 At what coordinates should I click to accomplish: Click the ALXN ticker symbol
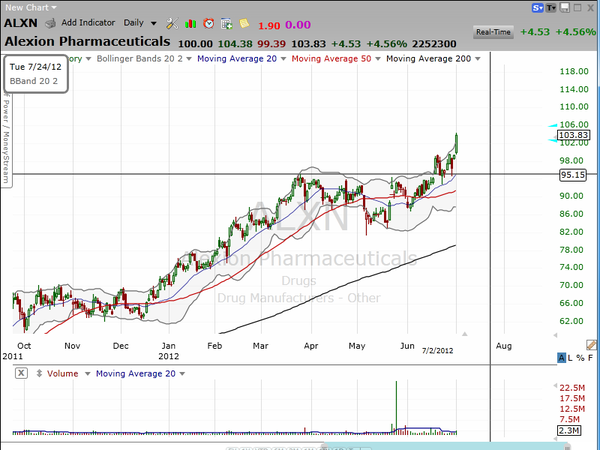[x=21, y=23]
